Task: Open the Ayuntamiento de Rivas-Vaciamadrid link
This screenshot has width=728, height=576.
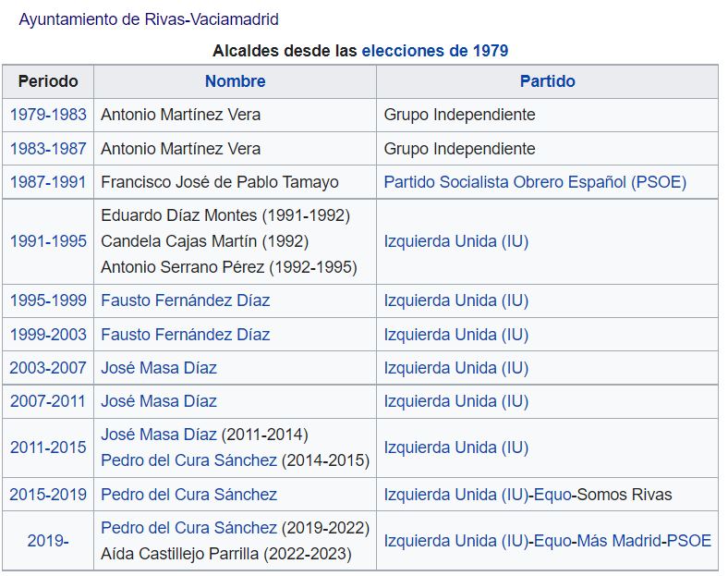Action: coord(149,19)
